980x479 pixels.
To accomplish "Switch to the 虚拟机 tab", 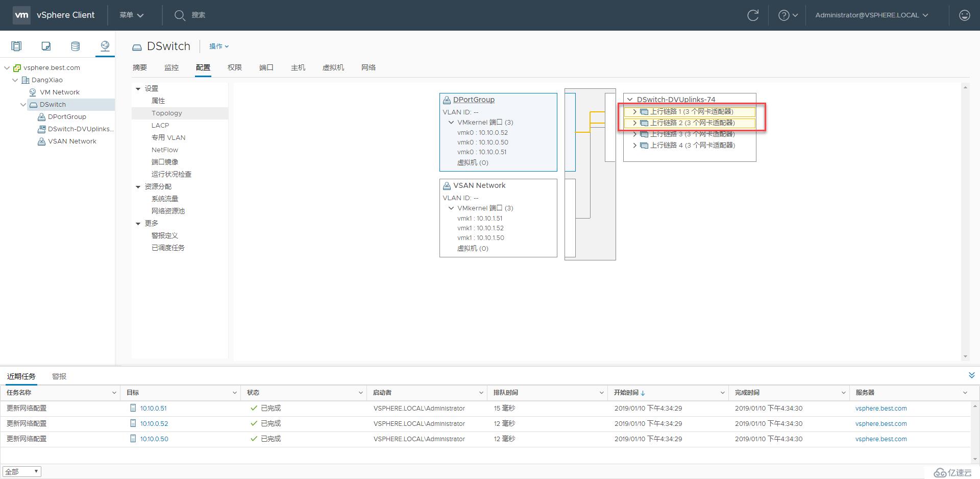I will [x=333, y=67].
